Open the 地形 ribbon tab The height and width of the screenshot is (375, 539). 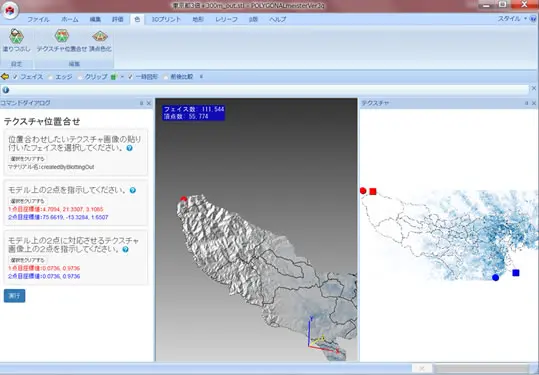(x=198, y=19)
